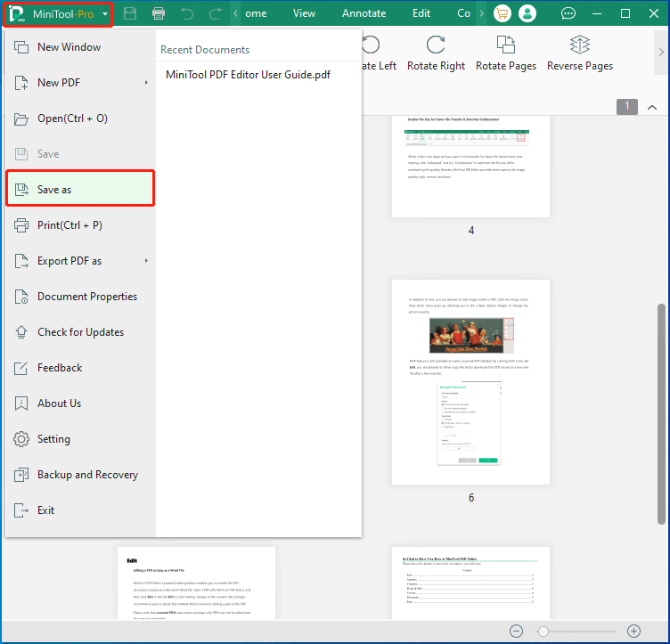Click the Document Properties page icon
Image resolution: width=670 pixels, height=644 pixels.
(21, 297)
